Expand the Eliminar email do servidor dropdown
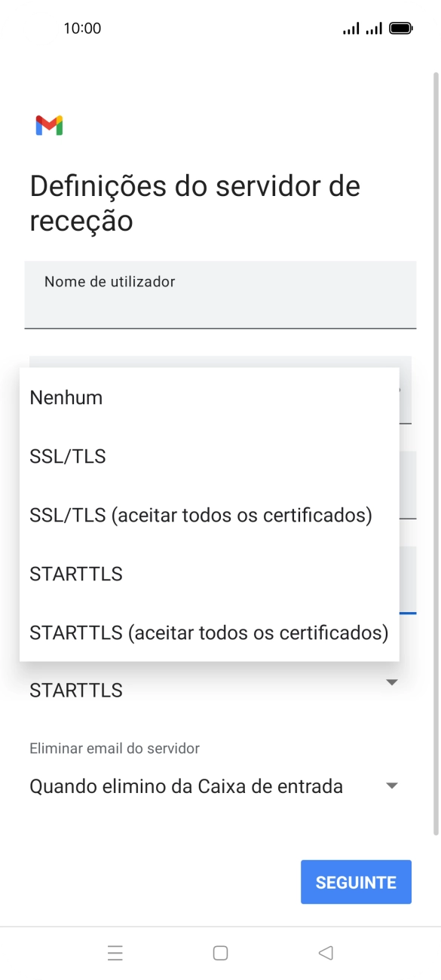The height and width of the screenshot is (980, 441). coord(220,786)
